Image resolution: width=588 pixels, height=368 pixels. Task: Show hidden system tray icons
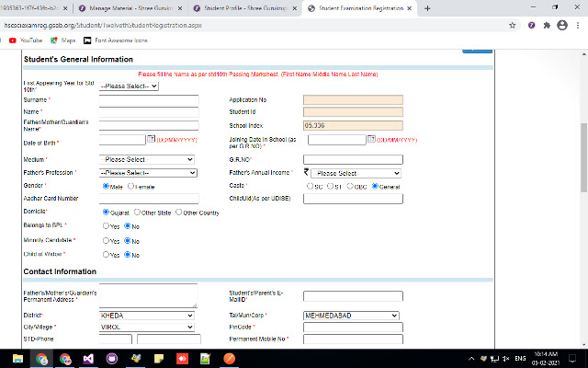[x=471, y=359]
